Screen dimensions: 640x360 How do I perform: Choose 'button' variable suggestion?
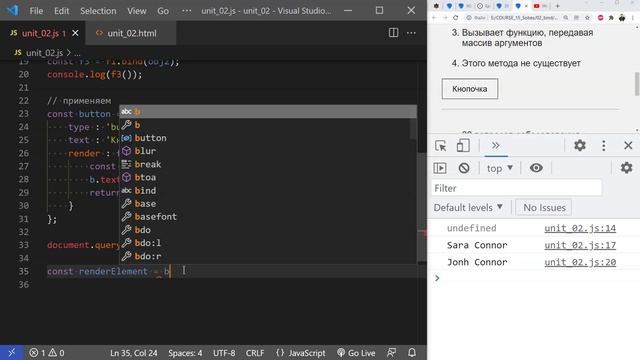[268, 138]
